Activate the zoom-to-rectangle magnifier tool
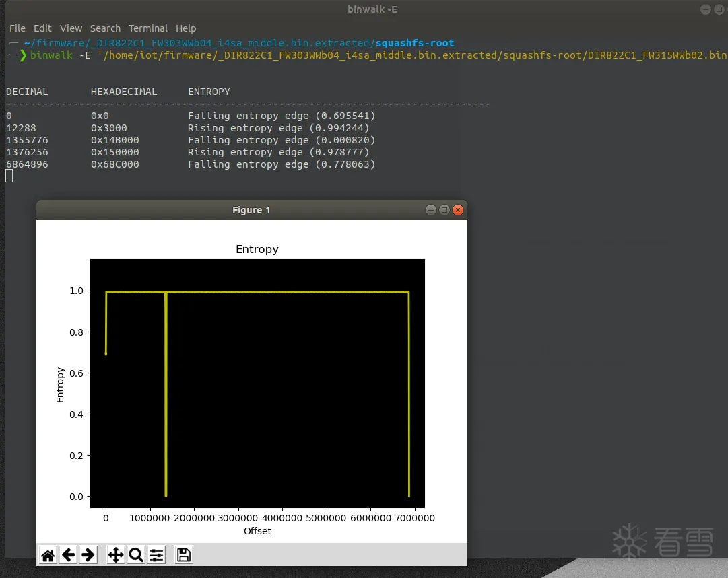The image size is (728, 578). point(136,555)
